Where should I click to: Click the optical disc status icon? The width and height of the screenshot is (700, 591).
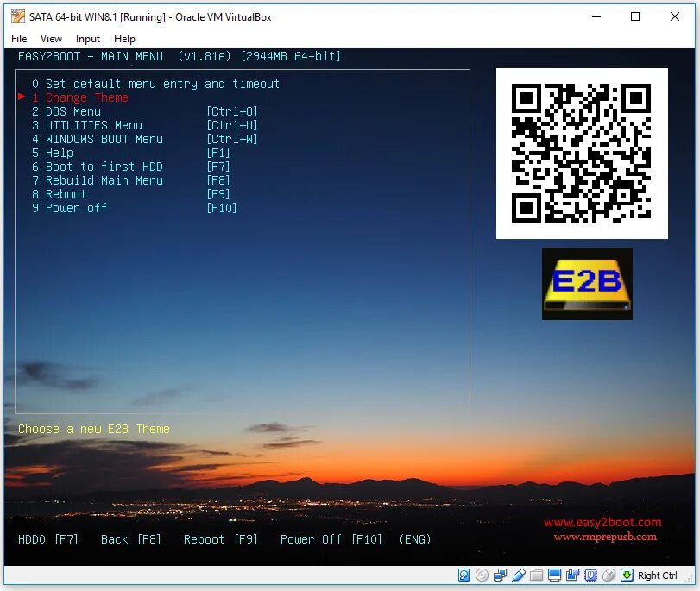click(482, 575)
